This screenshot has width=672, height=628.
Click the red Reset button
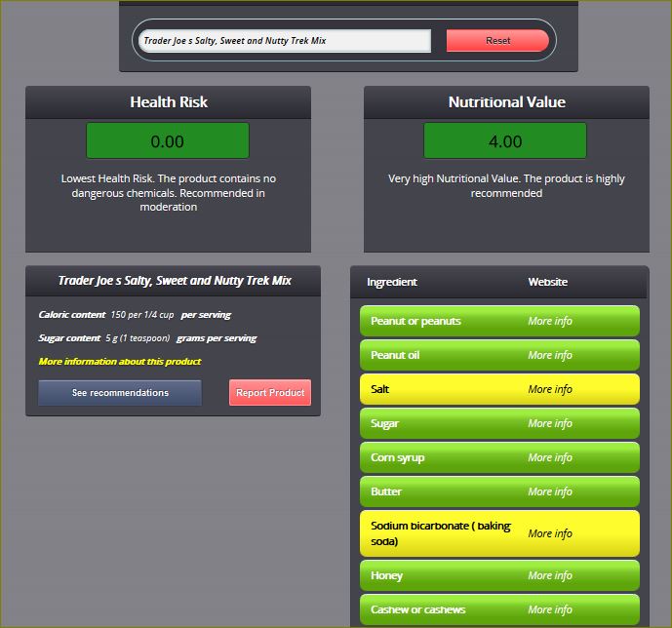497,41
